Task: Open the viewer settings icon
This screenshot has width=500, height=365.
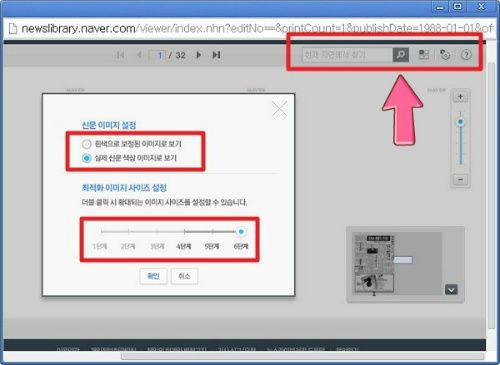Action: click(445, 55)
